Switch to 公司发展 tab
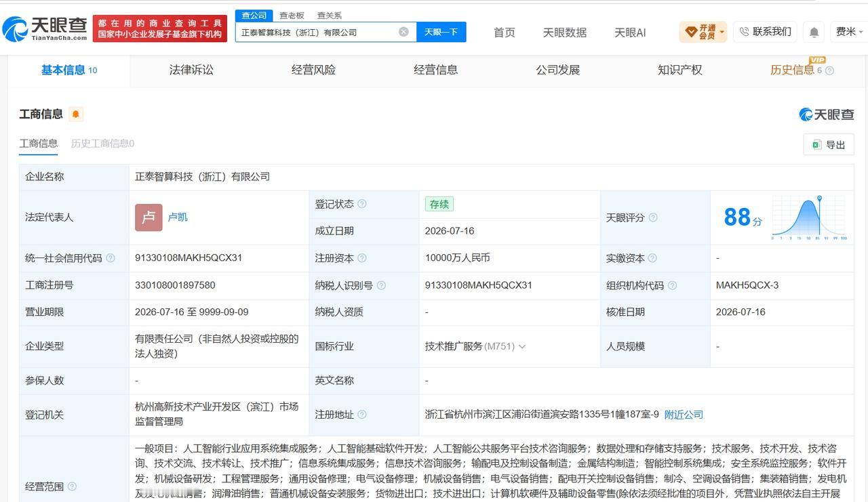This screenshot has width=868, height=502. tap(557, 70)
